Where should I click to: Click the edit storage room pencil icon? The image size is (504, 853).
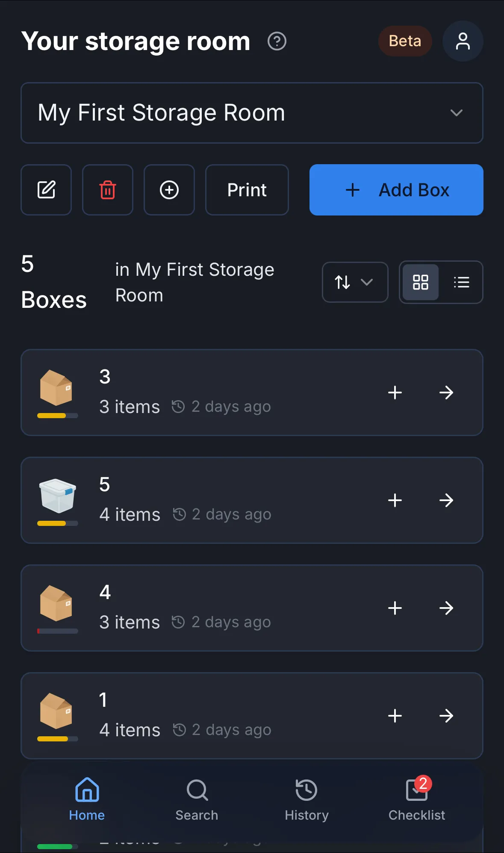(x=46, y=190)
